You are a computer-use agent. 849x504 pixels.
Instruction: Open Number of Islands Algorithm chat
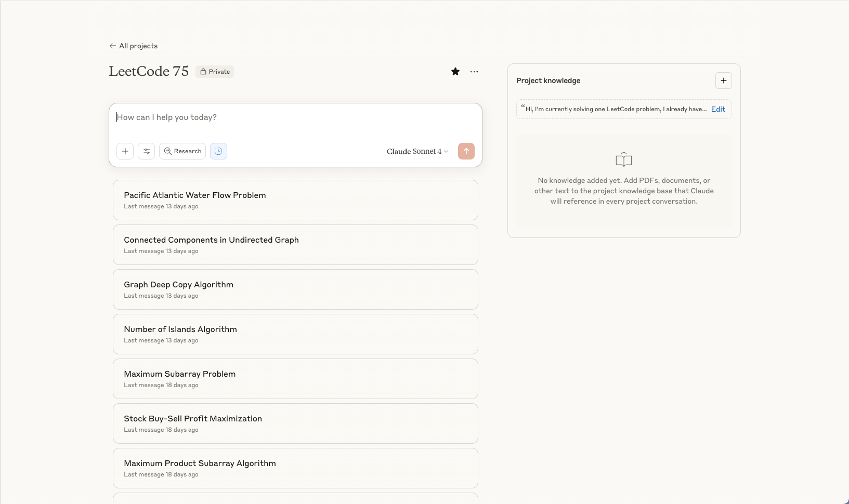point(295,334)
